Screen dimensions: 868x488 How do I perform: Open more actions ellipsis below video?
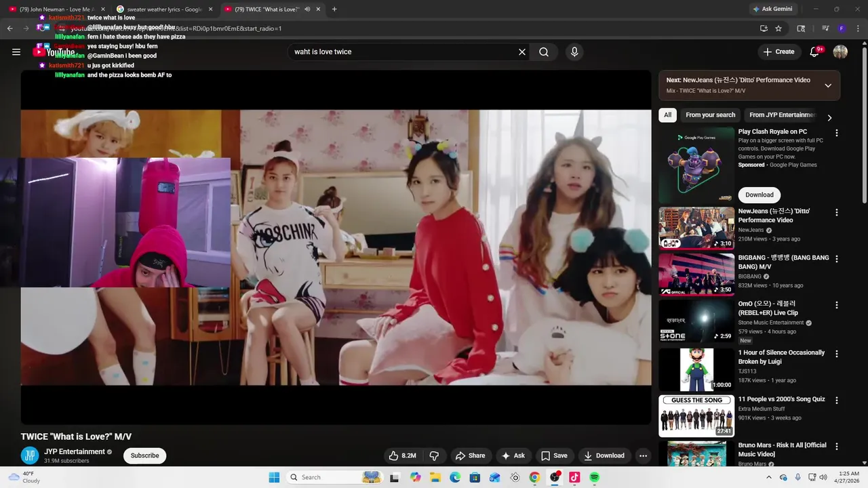coord(643,456)
